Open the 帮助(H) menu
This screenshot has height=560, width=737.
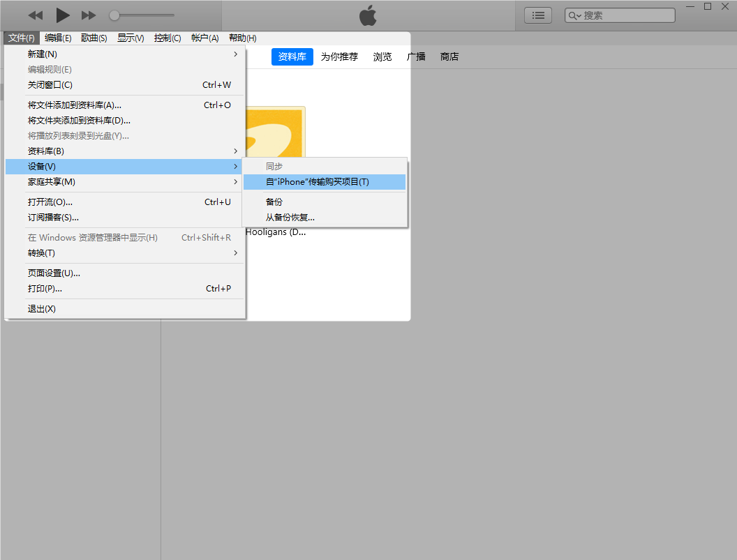(x=243, y=38)
